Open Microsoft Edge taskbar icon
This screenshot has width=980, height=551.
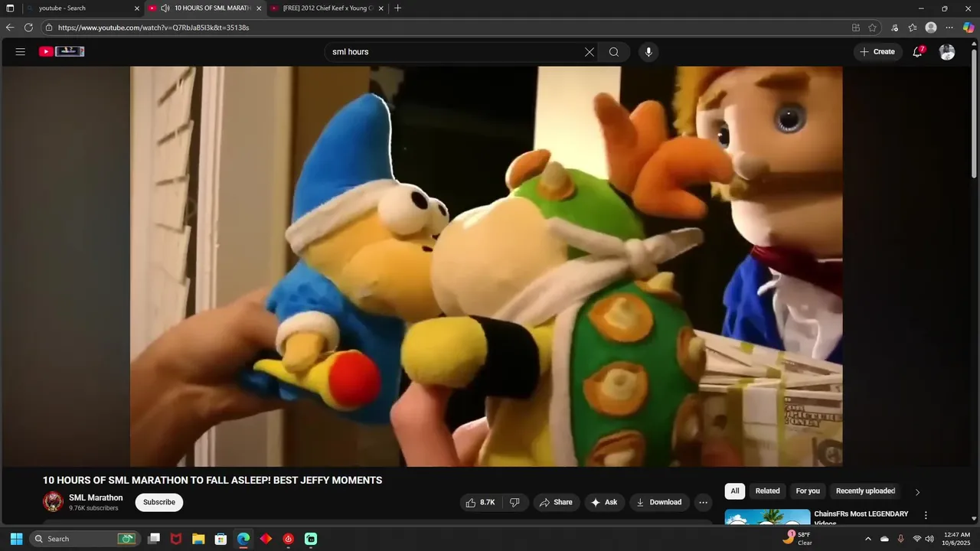243,539
